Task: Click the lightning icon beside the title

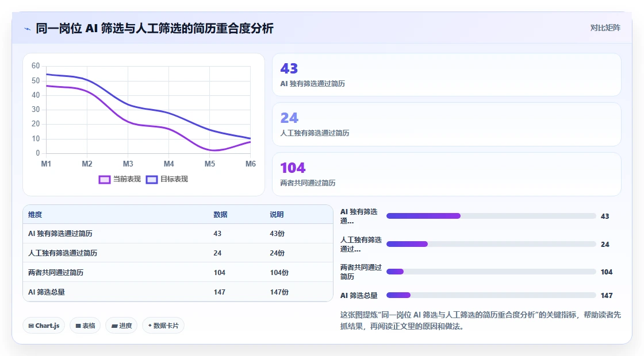Action: [28, 29]
